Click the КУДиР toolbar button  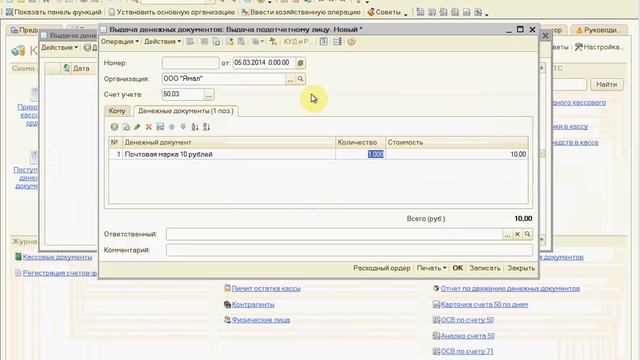297,42
